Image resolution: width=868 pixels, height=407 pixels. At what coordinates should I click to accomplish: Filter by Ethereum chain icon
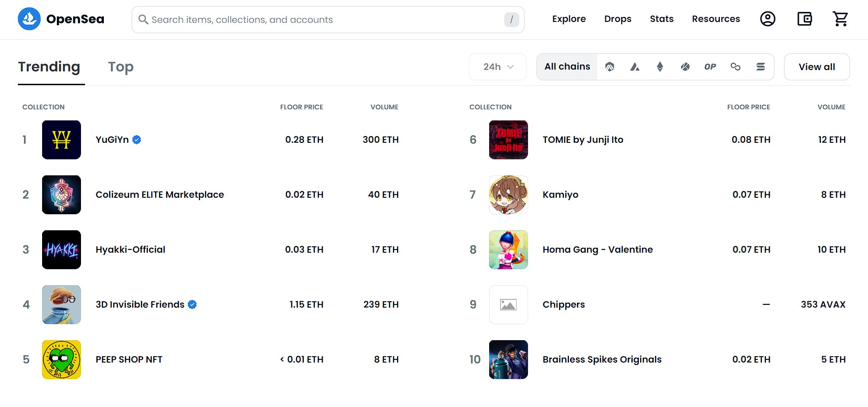click(660, 67)
